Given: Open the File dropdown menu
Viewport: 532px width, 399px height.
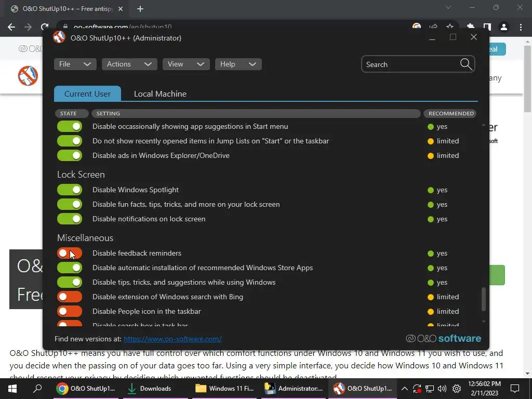Looking at the screenshot, I should (75, 64).
